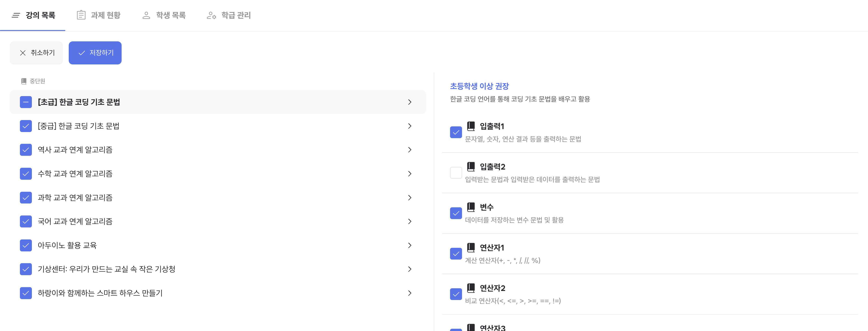Image resolution: width=868 pixels, height=331 pixels.
Task: Open the 강의 목록 tab
Action: coord(33,15)
